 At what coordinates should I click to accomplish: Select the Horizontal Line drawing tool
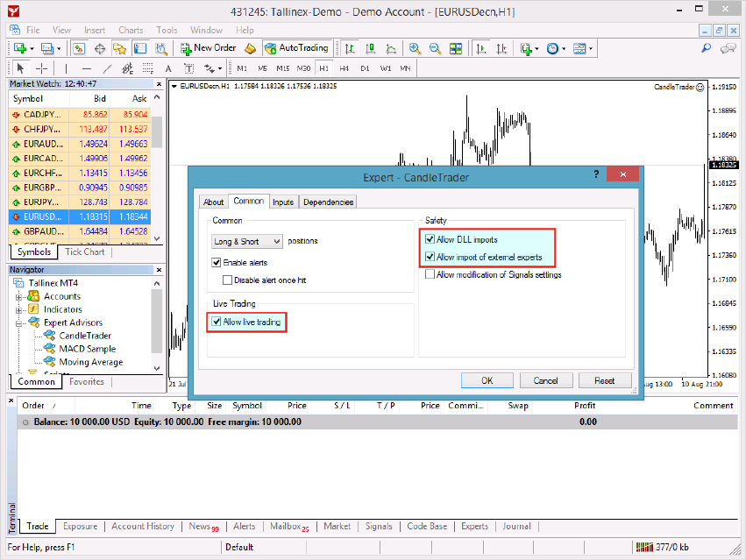pos(87,68)
